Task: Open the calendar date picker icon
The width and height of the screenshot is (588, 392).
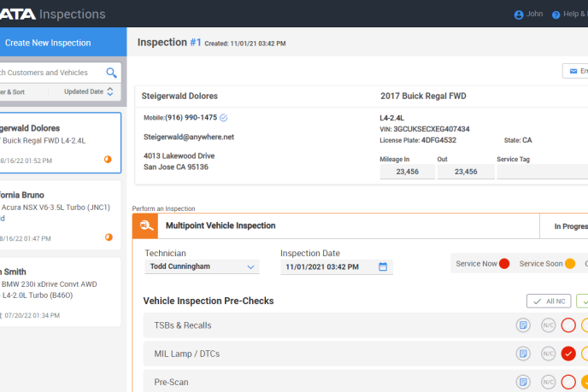Action: coord(383,266)
